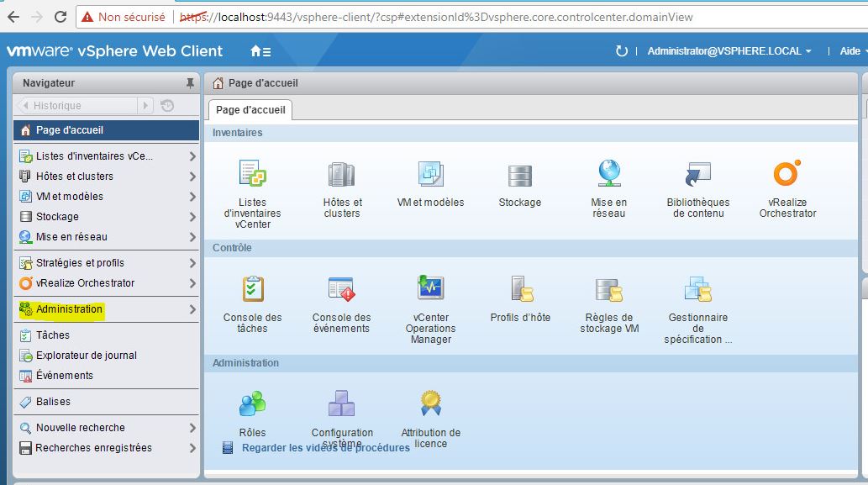
Task: Click the vSphere Web Client logo
Action: pos(114,51)
